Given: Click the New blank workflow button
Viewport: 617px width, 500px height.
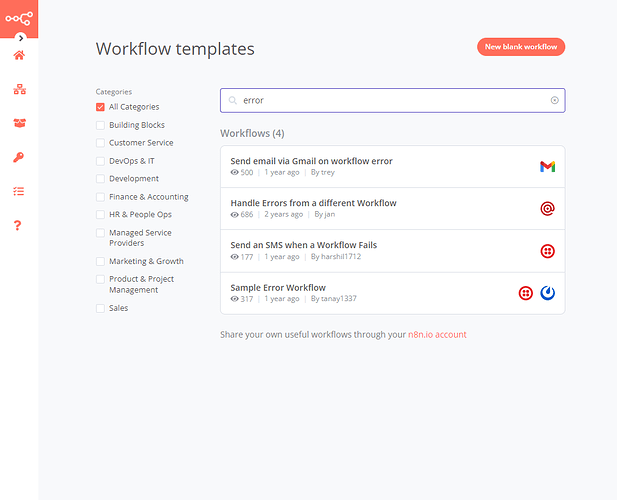Looking at the screenshot, I should 521,47.
